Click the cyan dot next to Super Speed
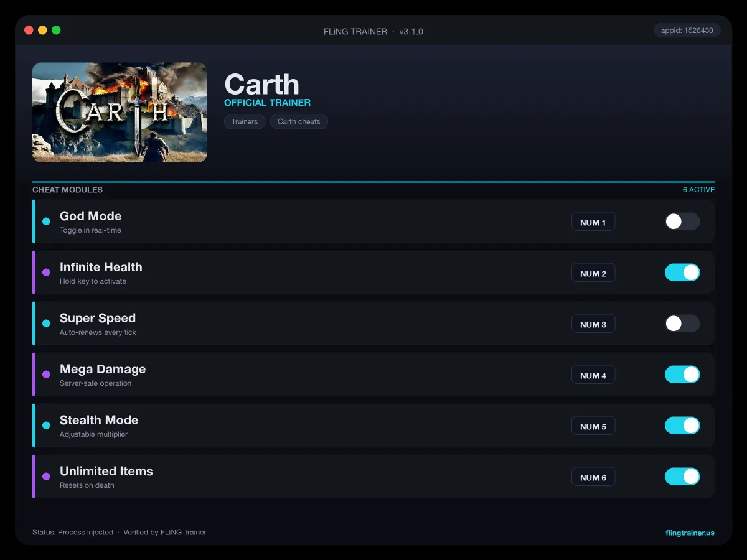 tap(46, 324)
